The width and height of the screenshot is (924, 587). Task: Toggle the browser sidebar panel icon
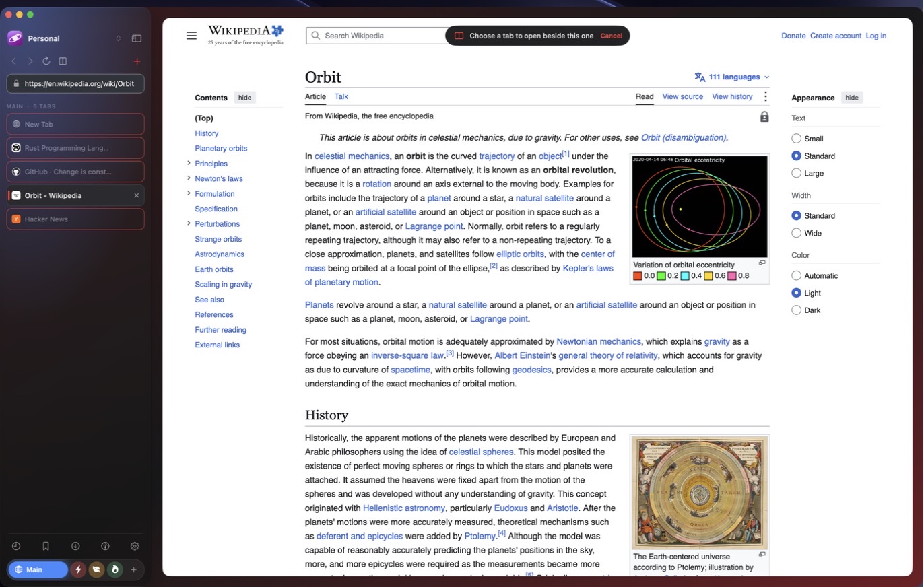coord(137,38)
